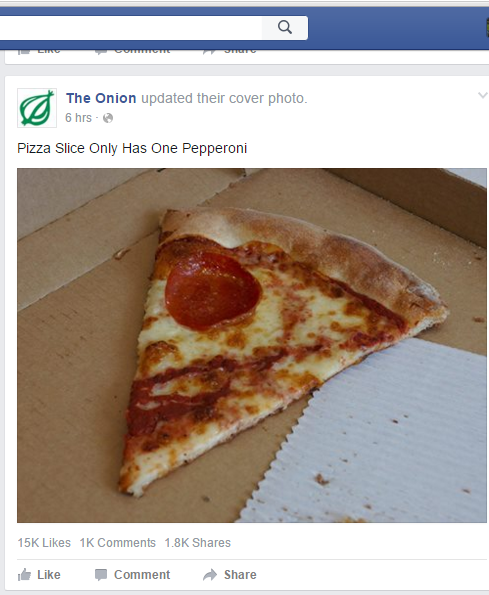Click the speech bubble Comment icon

[101, 575]
